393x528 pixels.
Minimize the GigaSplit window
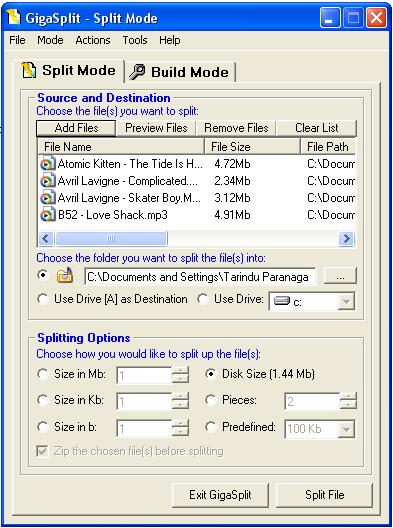tap(330, 18)
